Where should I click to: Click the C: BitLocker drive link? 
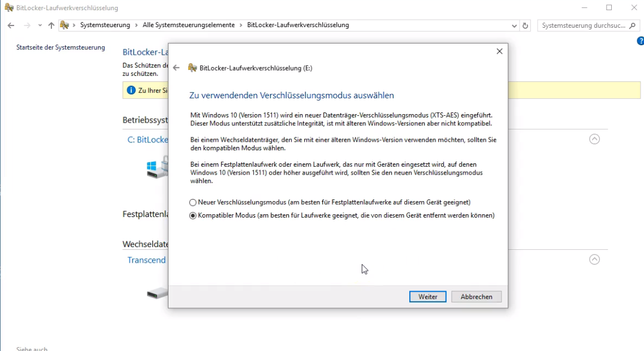[x=148, y=140]
